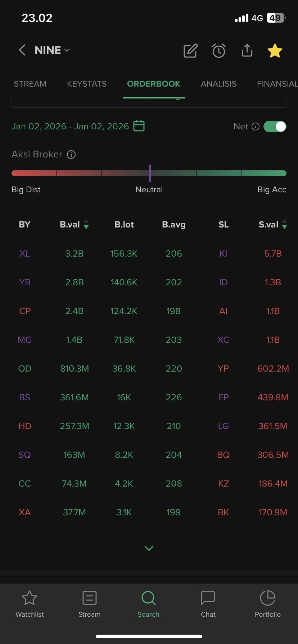The image size is (298, 644).
Task: Expand more broker rows with chevron
Action: coord(149,548)
